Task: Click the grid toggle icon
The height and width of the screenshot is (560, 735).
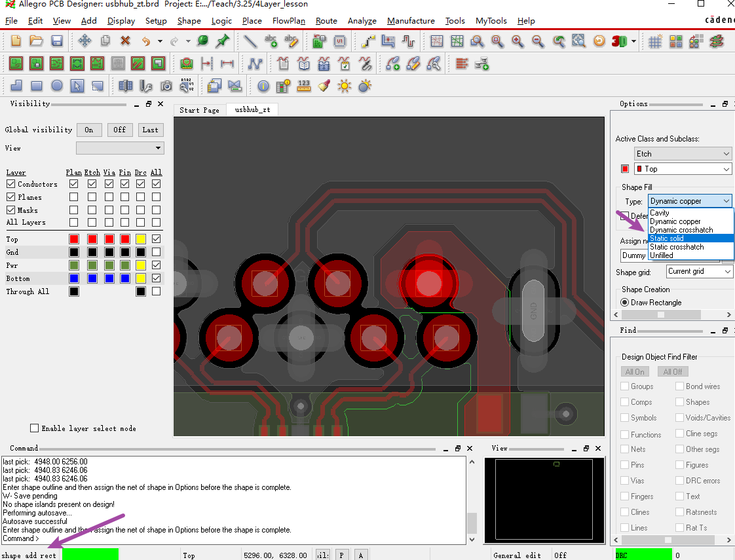Action: [655, 42]
